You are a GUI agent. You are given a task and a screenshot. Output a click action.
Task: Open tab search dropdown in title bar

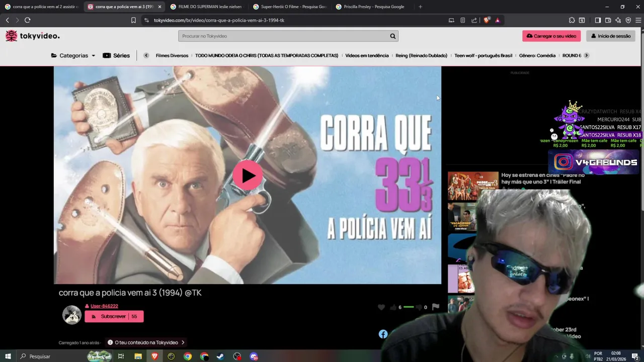pos(582,20)
